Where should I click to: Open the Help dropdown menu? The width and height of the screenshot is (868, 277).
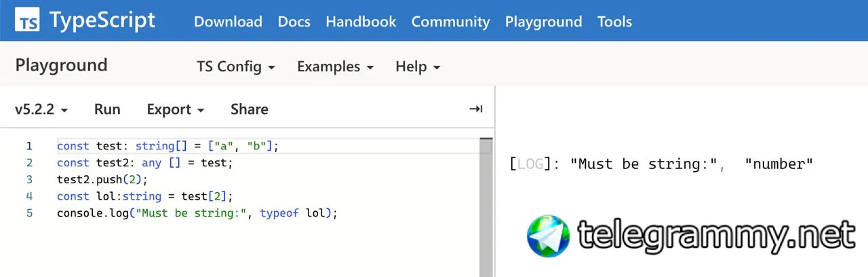pyautogui.click(x=418, y=67)
